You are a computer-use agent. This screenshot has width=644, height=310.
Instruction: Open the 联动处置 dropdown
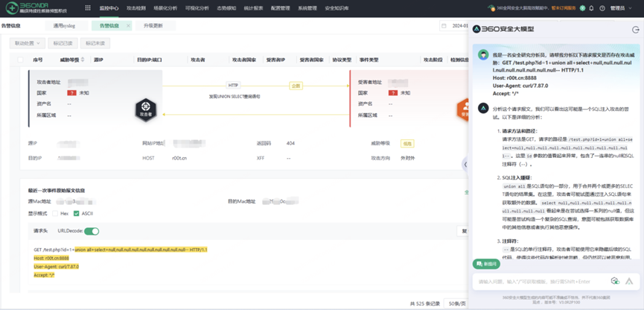pyautogui.click(x=28, y=43)
